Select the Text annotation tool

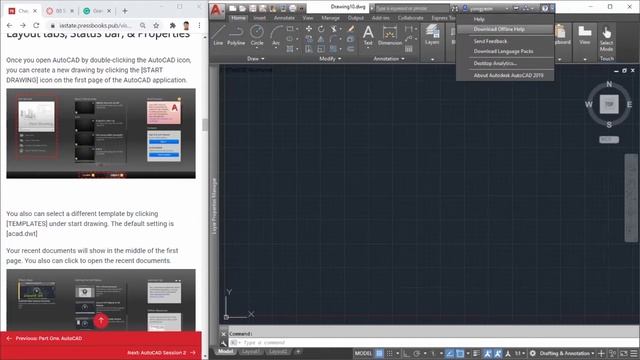pyautogui.click(x=368, y=35)
